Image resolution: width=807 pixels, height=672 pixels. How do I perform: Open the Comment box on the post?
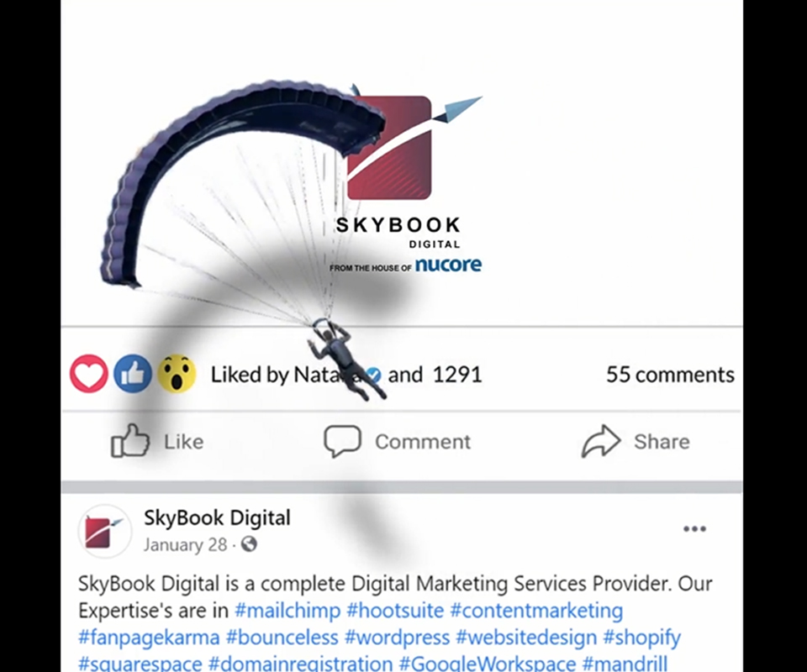[397, 441]
